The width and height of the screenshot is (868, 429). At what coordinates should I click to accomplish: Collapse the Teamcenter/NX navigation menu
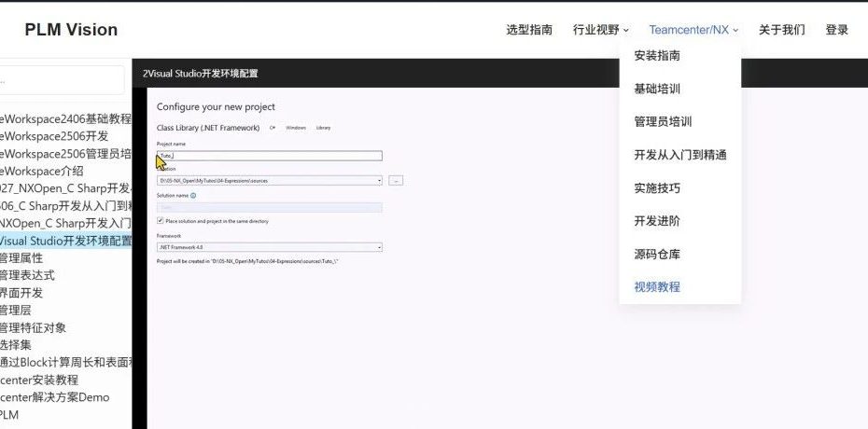(693, 30)
